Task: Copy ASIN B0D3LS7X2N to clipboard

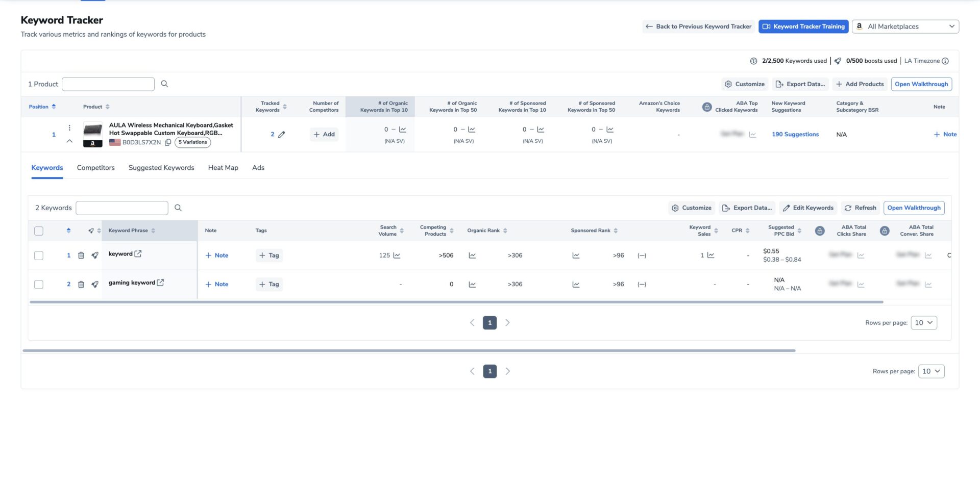Action: click(168, 142)
